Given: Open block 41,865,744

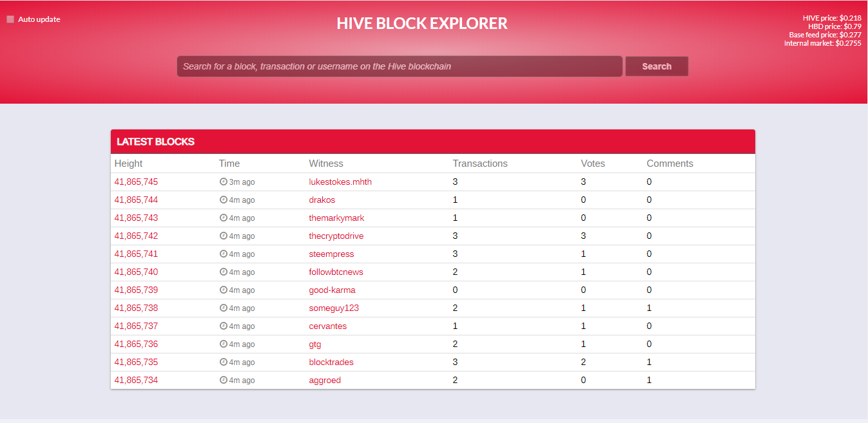Looking at the screenshot, I should 136,200.
